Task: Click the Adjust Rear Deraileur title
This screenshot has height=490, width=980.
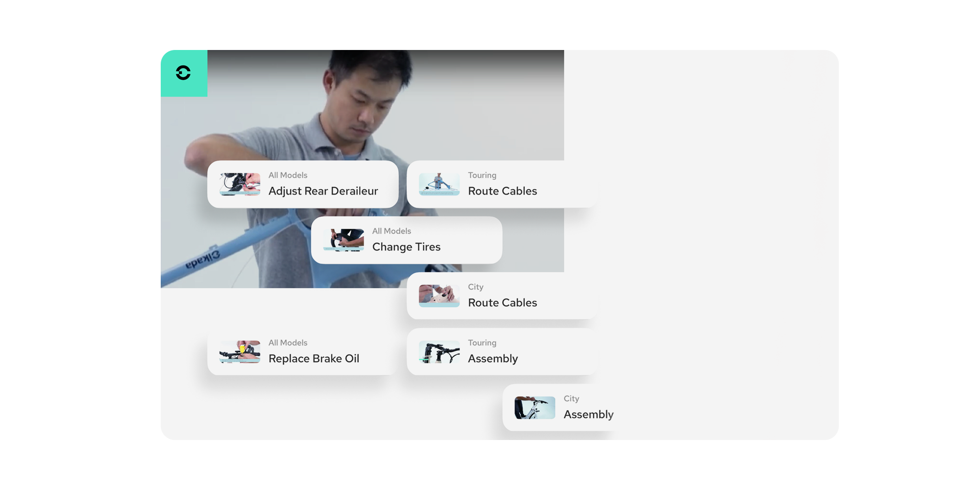Action: tap(323, 191)
